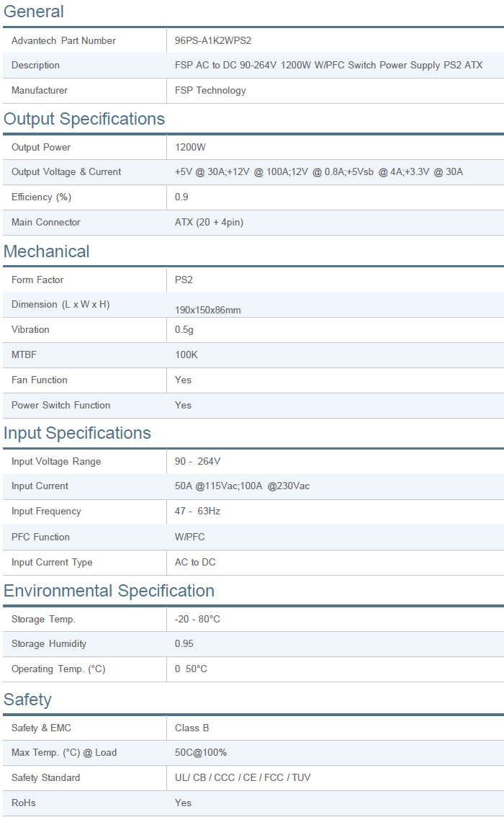The height and width of the screenshot is (817, 504).
Task: Select the 190x150x86mm dimension value
Action: tap(207, 310)
